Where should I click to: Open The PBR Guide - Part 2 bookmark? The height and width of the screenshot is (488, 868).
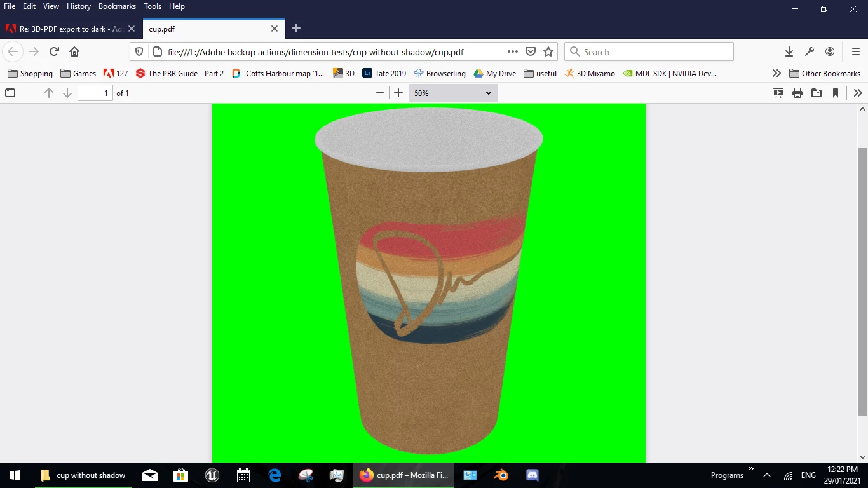pos(180,74)
